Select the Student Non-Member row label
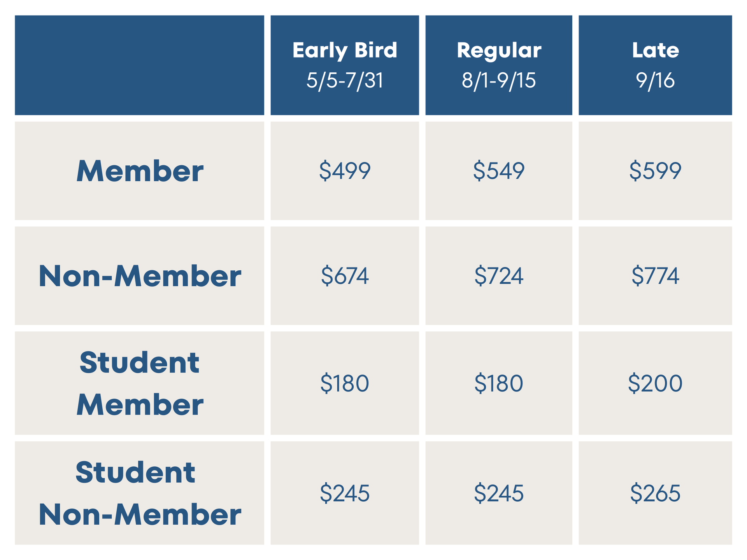747x560 pixels. point(140,493)
